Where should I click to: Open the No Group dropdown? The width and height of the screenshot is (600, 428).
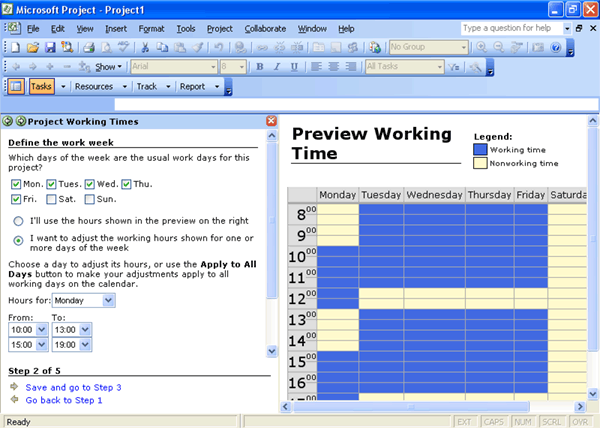464,47
